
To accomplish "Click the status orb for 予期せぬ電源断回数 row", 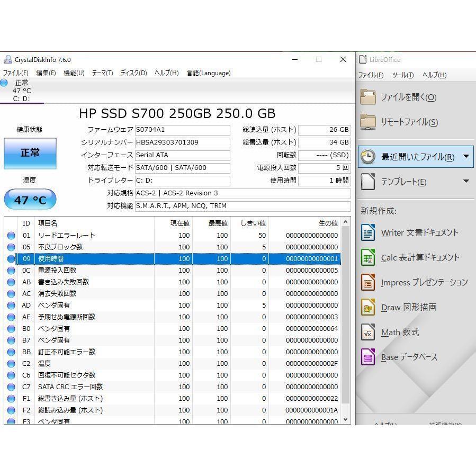I will click(11, 317).
